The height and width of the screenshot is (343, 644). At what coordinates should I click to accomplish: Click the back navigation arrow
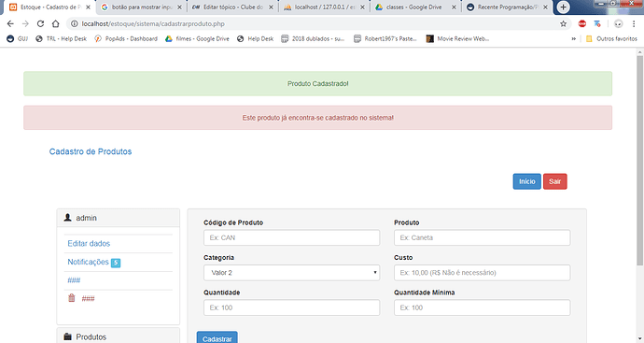(x=10, y=24)
